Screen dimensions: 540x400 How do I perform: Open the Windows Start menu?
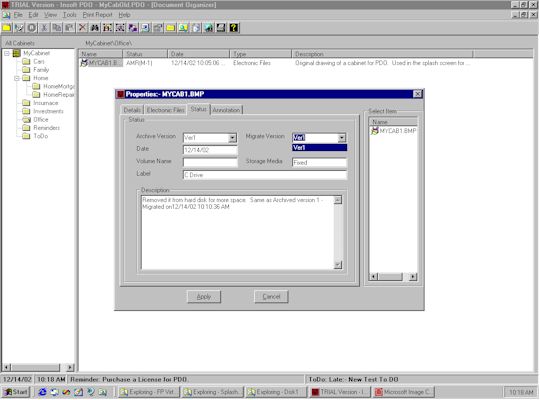(x=16, y=392)
